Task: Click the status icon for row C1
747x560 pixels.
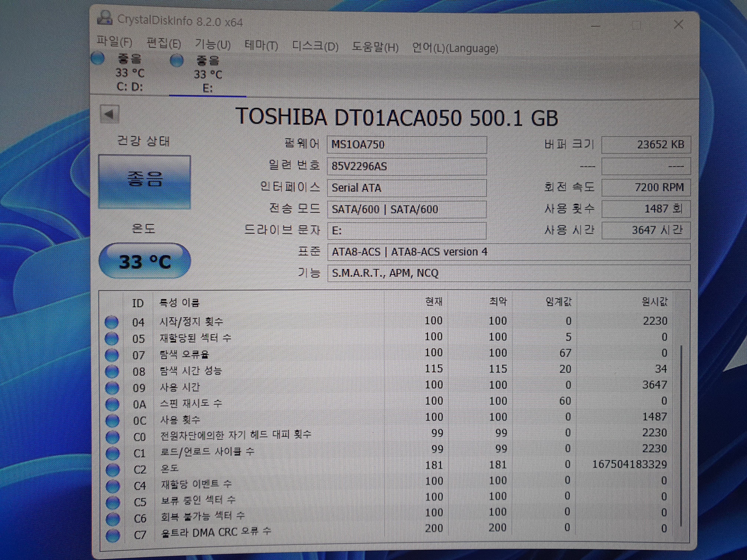Action: (112, 453)
